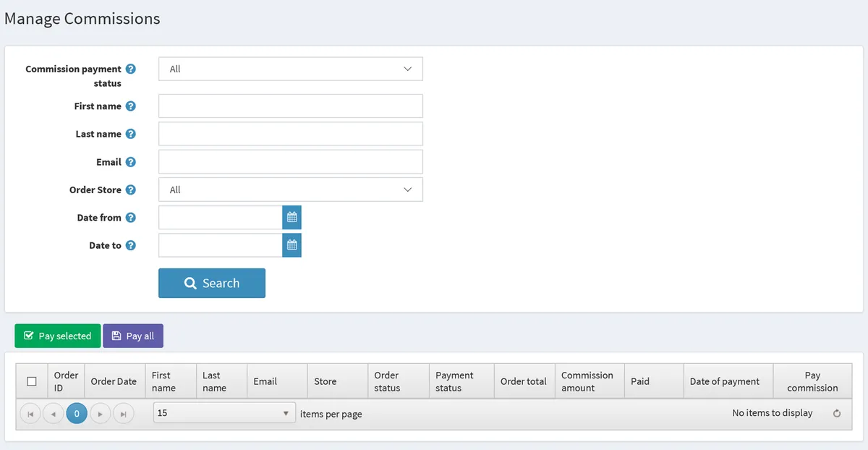Sort by the Order Date column header
Image resolution: width=868 pixels, height=450 pixels.
coord(114,381)
